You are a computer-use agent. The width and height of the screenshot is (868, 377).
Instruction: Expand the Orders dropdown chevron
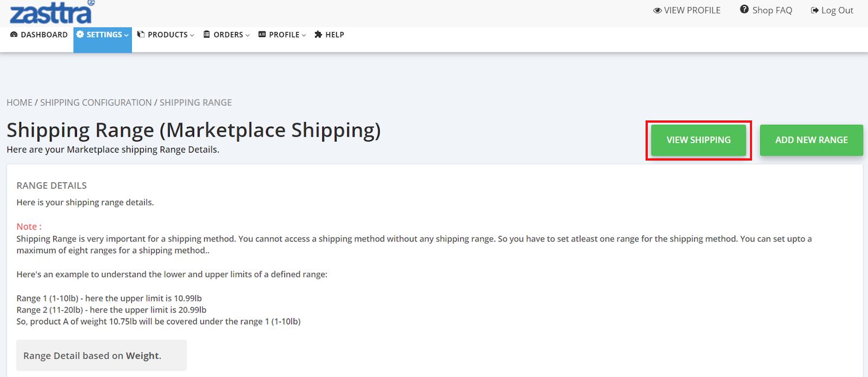coord(247,35)
